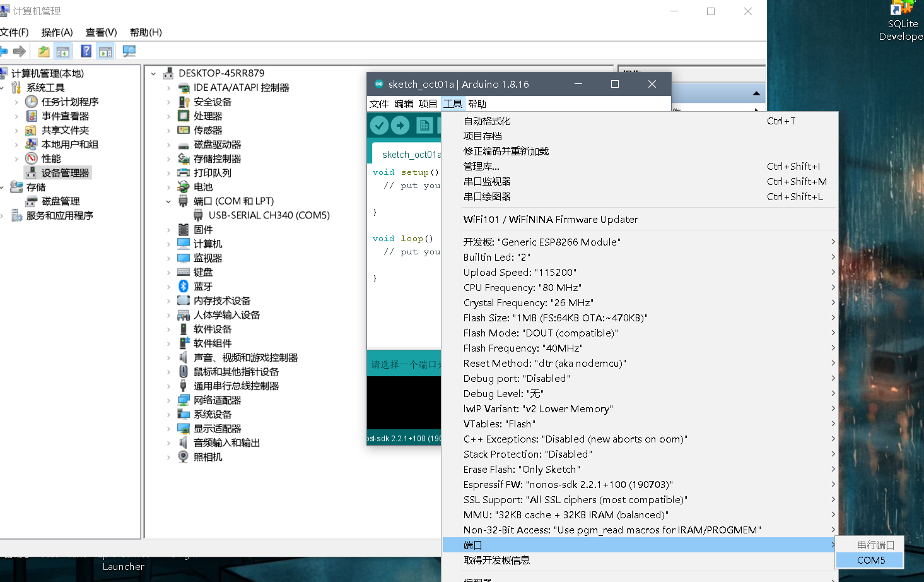Select the 照相机 camera device category
This screenshot has height=582, width=924.
tap(208, 457)
